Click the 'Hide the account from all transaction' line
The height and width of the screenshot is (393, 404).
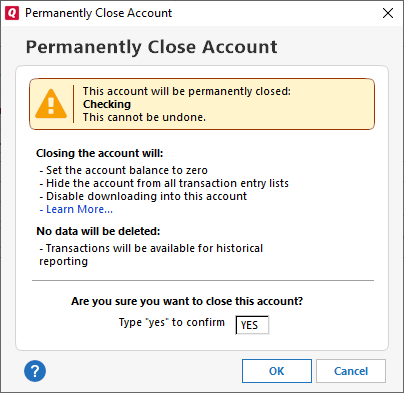[x=164, y=183]
